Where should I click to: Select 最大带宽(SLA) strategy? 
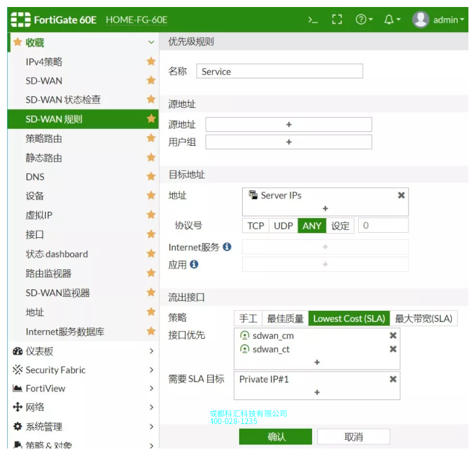423,318
